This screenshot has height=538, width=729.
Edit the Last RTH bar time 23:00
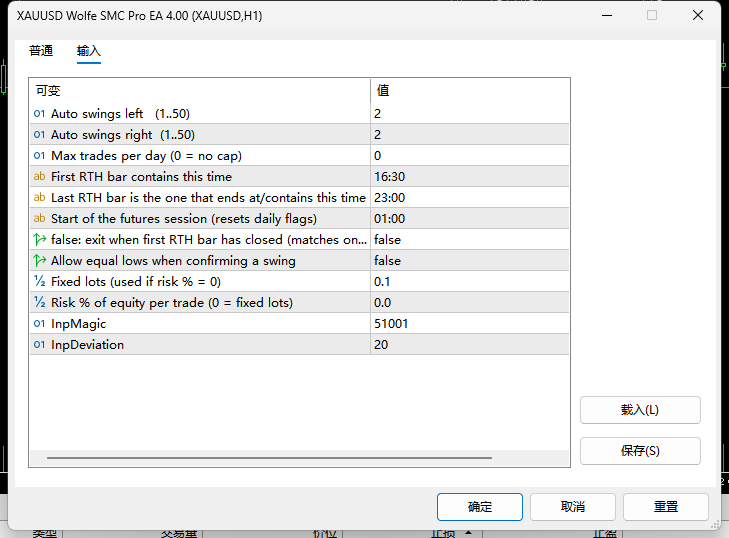click(470, 197)
